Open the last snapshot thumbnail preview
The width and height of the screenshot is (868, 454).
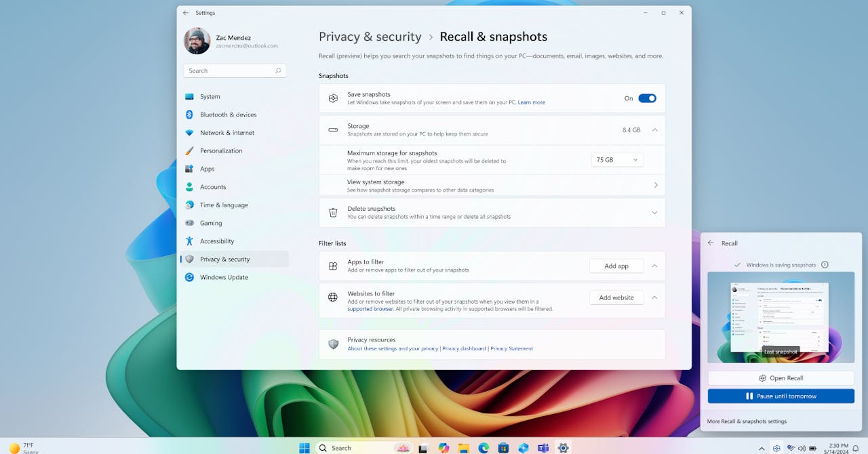(x=781, y=317)
